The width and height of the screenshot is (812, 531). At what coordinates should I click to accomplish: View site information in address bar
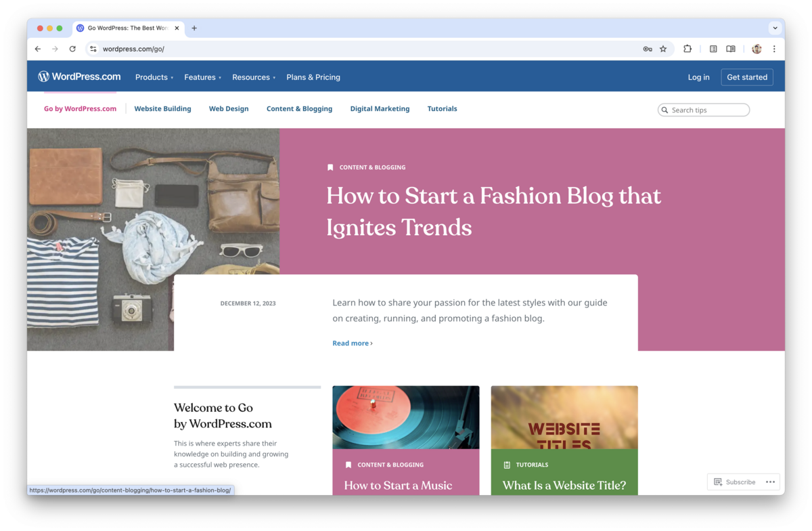pyautogui.click(x=93, y=49)
